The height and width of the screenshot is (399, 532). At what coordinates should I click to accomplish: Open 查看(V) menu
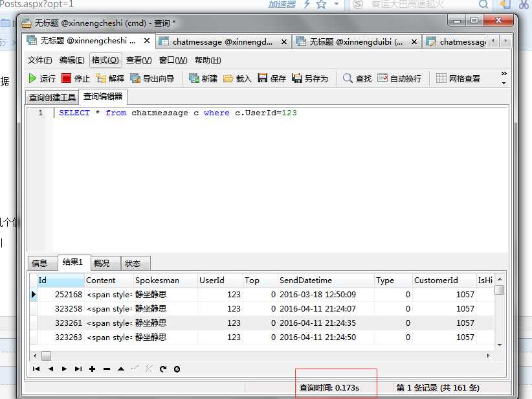139,60
